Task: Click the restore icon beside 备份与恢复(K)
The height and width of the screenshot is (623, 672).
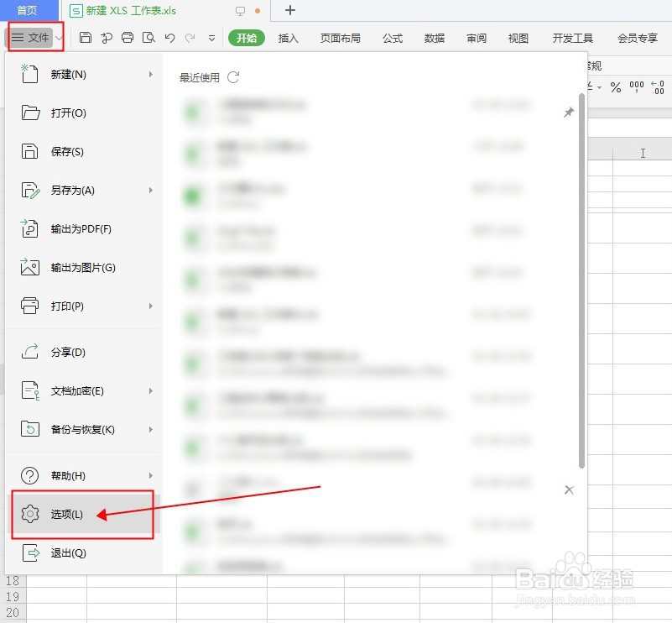Action: tap(30, 429)
